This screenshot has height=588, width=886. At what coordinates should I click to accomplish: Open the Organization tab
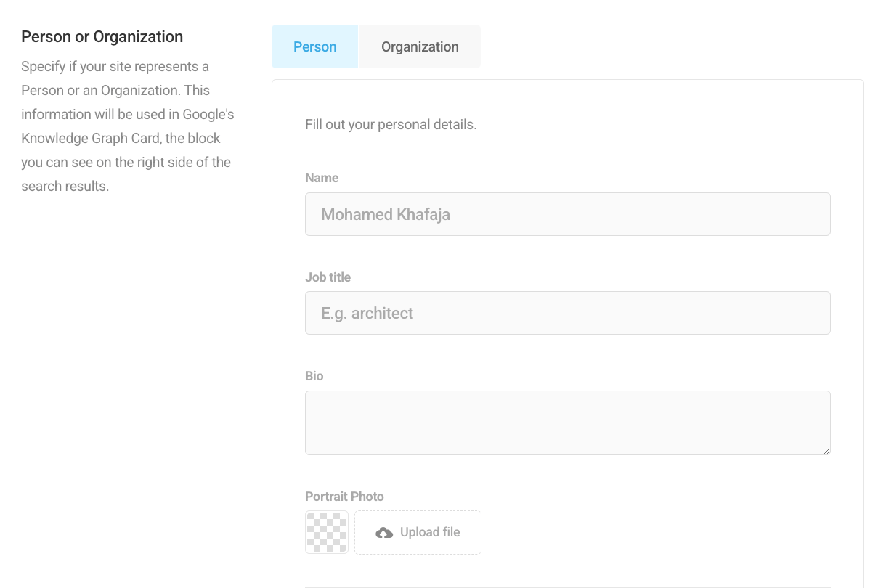(420, 46)
